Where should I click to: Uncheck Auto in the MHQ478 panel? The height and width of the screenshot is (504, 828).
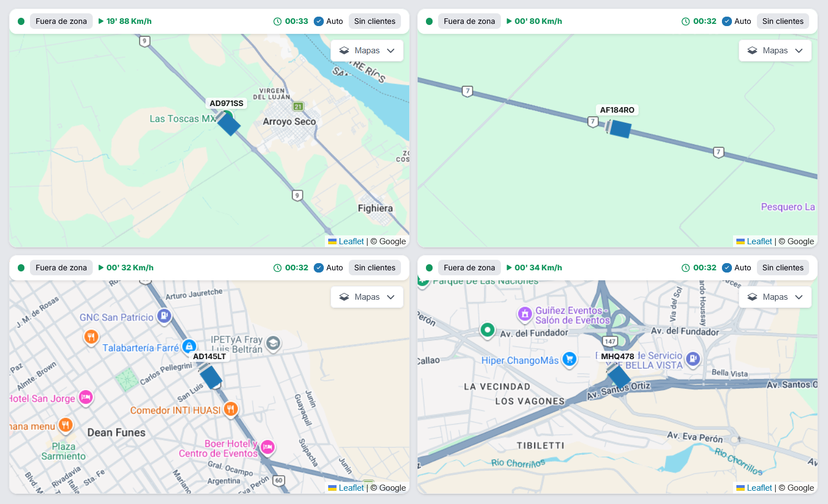pyautogui.click(x=727, y=268)
